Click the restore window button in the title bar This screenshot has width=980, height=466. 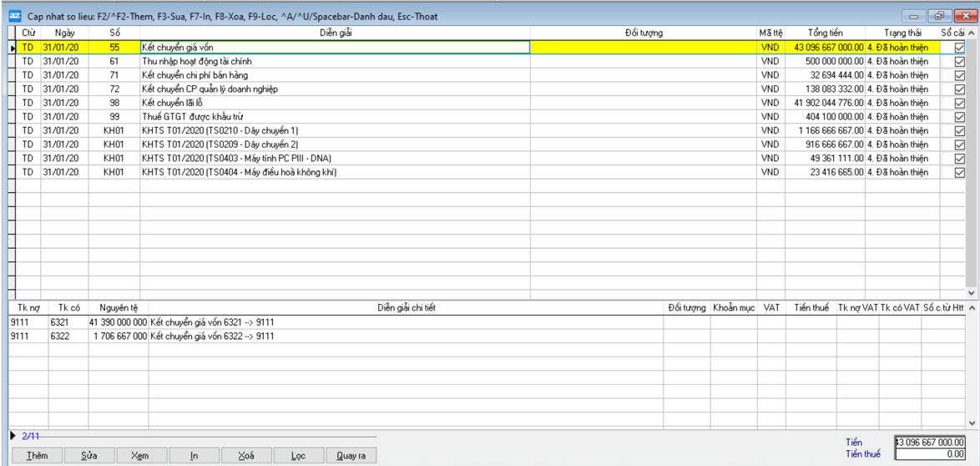pyautogui.click(x=944, y=16)
